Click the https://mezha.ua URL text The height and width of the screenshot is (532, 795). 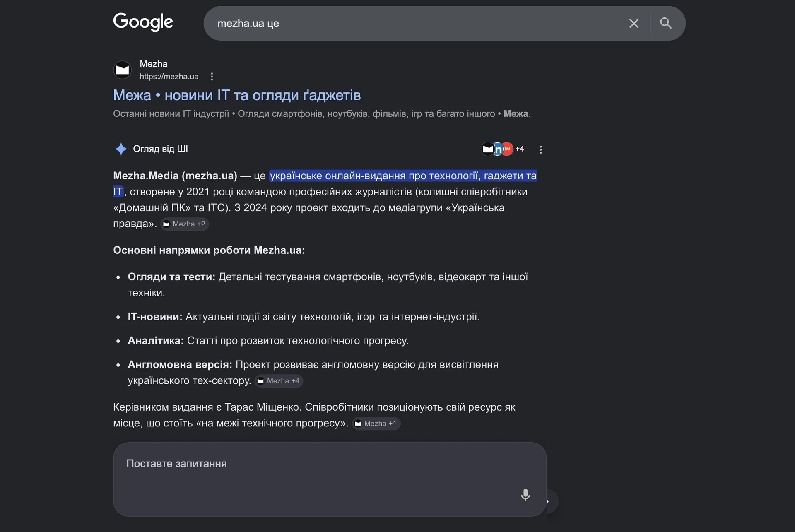[169, 77]
